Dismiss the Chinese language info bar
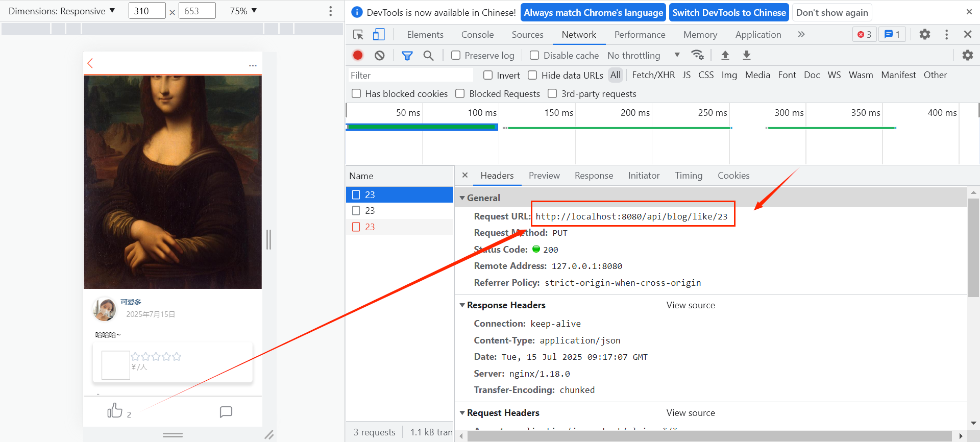Viewport: 980px width, 442px height. point(969,12)
